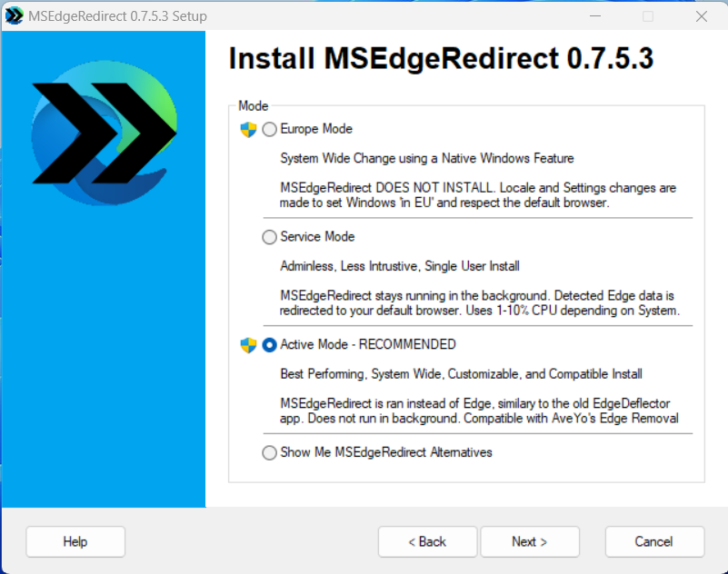The width and height of the screenshot is (728, 574).
Task: Click the admin shield icon beside Europe Mode
Action: pos(249,130)
